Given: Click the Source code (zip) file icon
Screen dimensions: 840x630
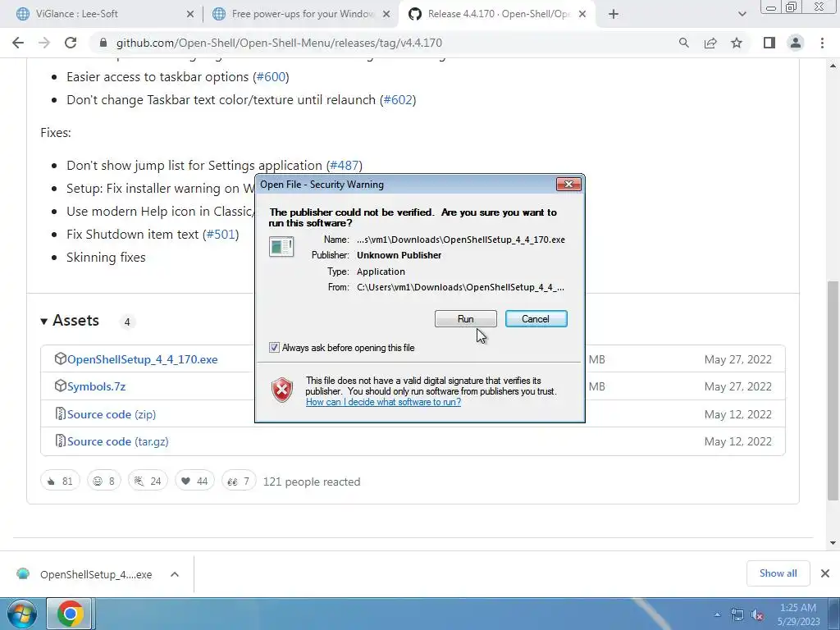Looking at the screenshot, I should pos(60,413).
